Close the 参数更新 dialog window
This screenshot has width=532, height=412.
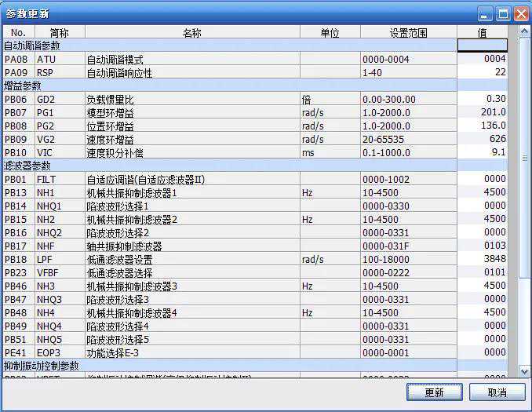pyautogui.click(x=519, y=13)
